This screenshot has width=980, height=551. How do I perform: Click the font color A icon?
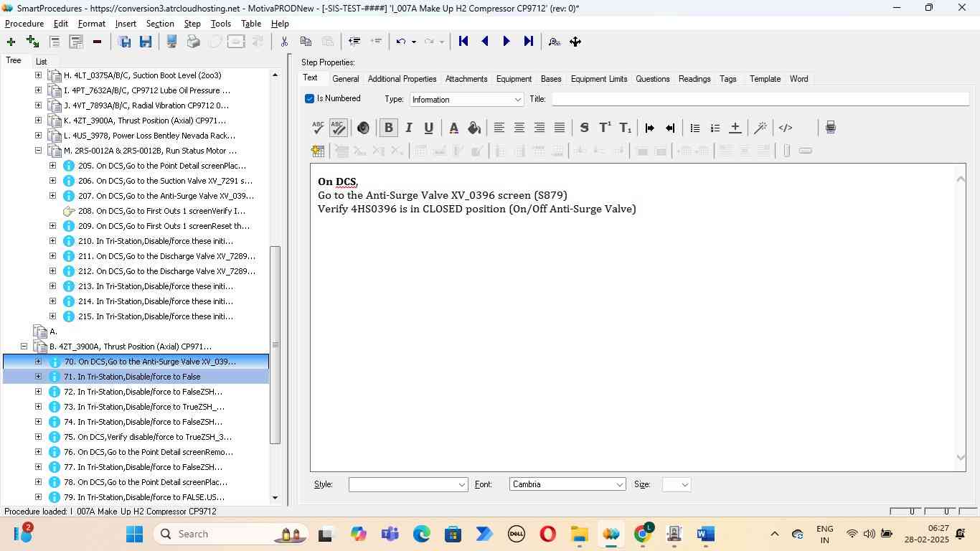[453, 128]
